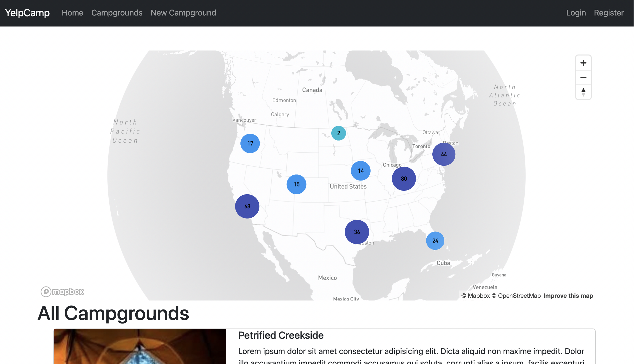Image resolution: width=634 pixels, height=364 pixels.
Task: Click the Canada map label
Action: (x=312, y=90)
